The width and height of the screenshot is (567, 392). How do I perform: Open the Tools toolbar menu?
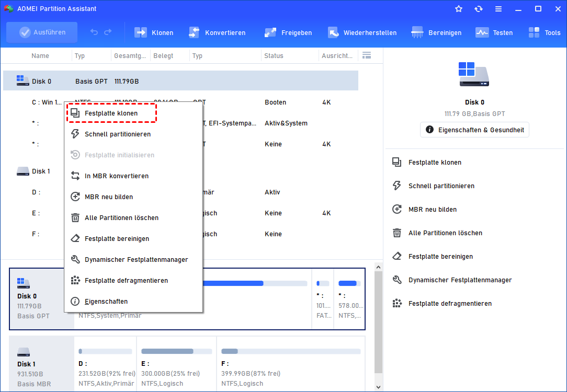point(544,33)
